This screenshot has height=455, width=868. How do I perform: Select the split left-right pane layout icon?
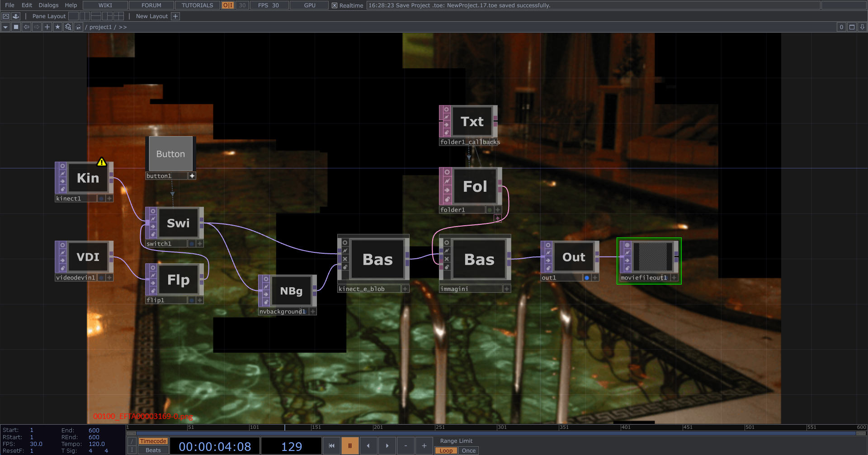[x=85, y=16]
